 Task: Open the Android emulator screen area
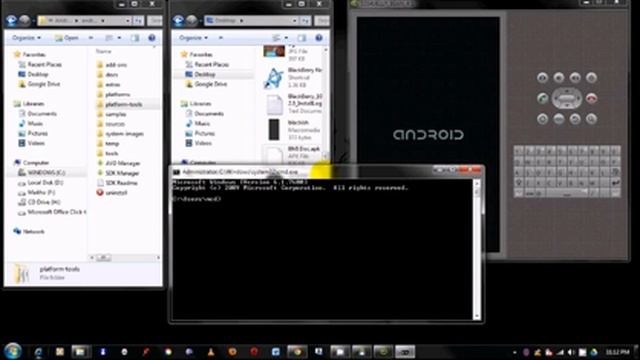pos(428,135)
